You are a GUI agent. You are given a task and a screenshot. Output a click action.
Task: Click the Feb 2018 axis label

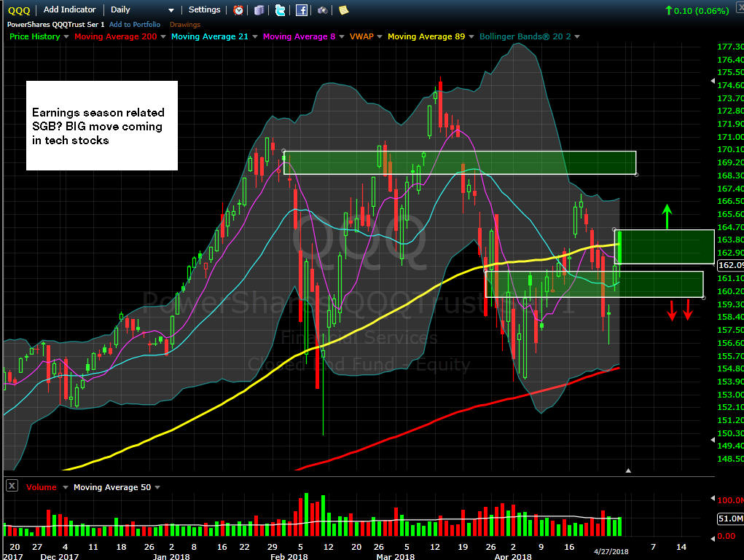(x=289, y=556)
